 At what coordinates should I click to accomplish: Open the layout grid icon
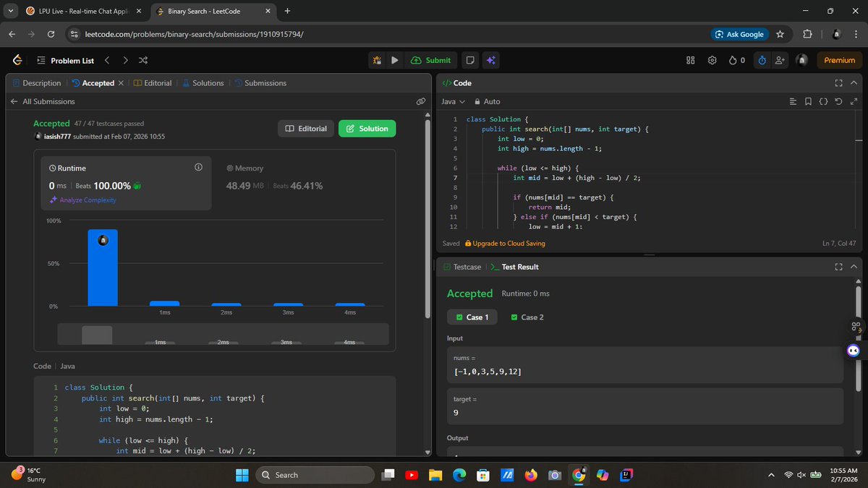click(x=690, y=61)
